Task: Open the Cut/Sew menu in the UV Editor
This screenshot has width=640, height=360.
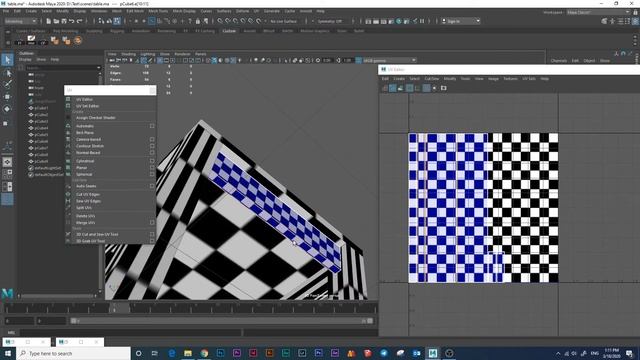Action: pos(431,79)
